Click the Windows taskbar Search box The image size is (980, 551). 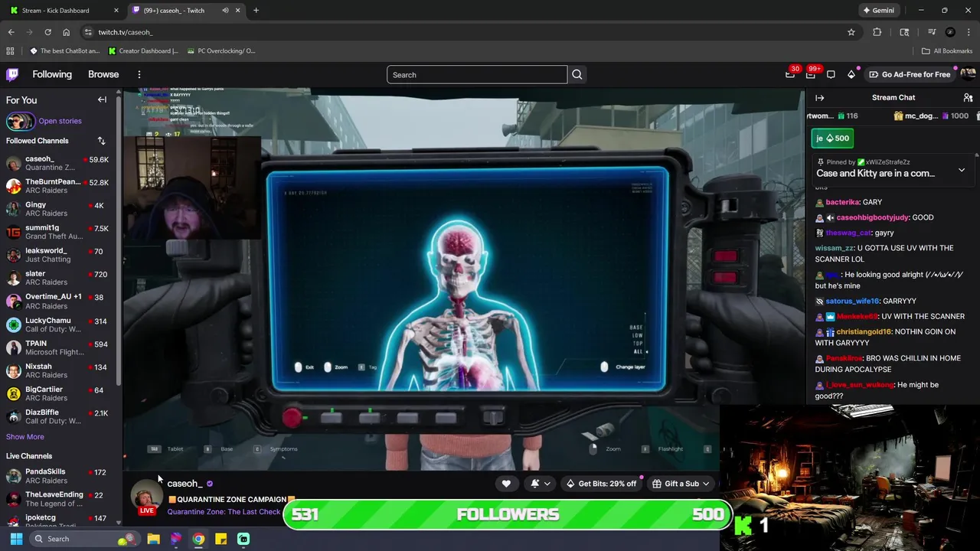pyautogui.click(x=84, y=539)
